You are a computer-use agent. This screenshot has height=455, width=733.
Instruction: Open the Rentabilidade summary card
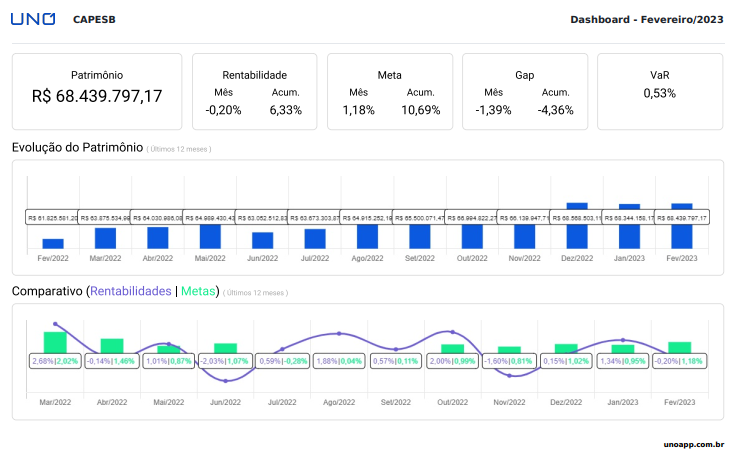click(x=254, y=91)
